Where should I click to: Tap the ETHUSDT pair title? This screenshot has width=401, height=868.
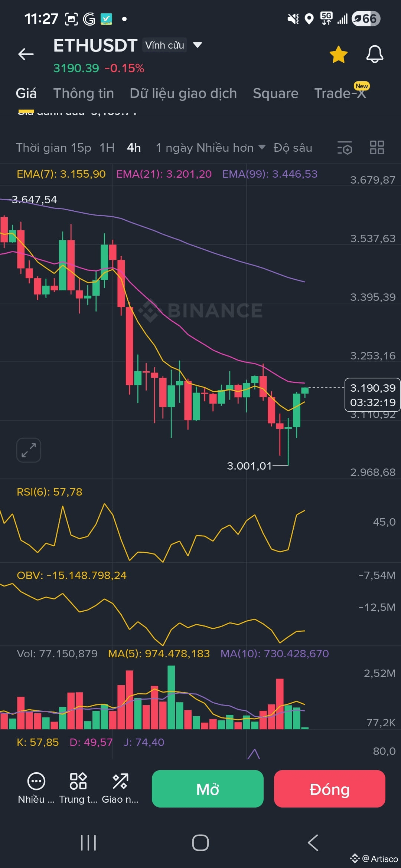pos(95,46)
